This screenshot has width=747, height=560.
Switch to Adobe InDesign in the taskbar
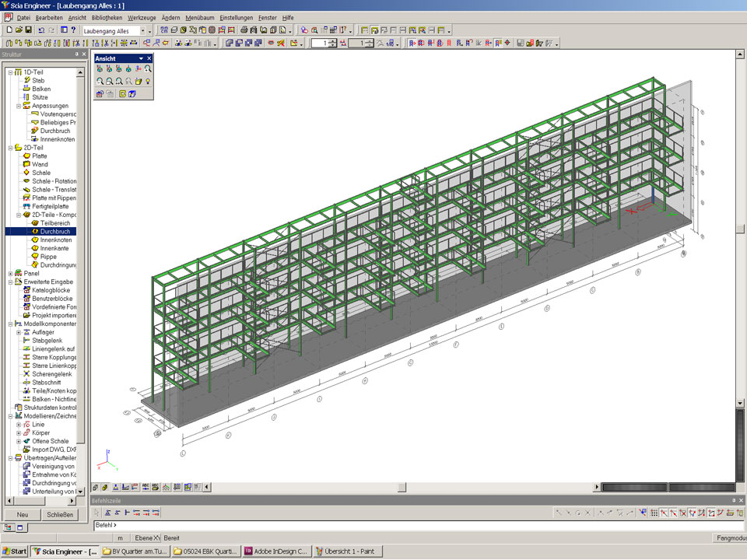(276, 551)
